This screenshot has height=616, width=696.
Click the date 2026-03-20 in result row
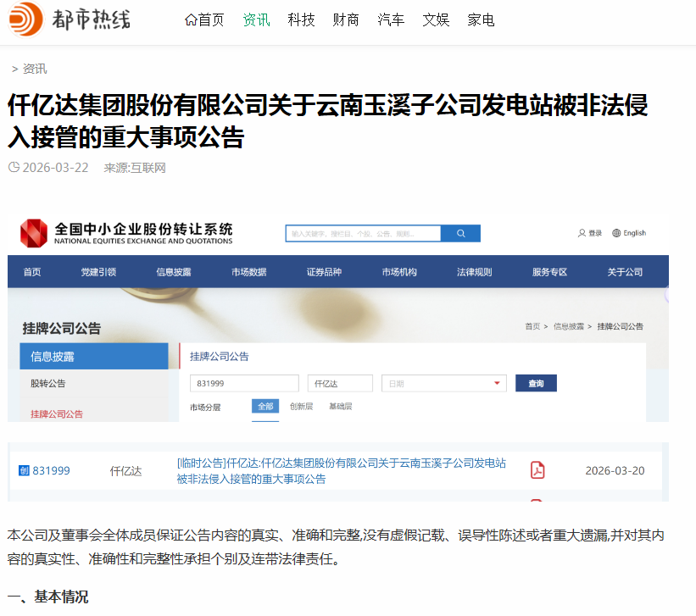tap(615, 470)
